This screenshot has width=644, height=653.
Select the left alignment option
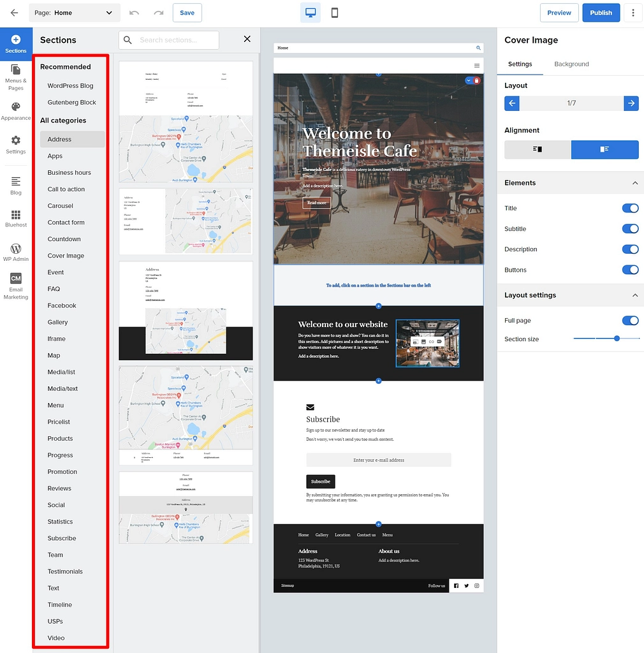tap(538, 149)
